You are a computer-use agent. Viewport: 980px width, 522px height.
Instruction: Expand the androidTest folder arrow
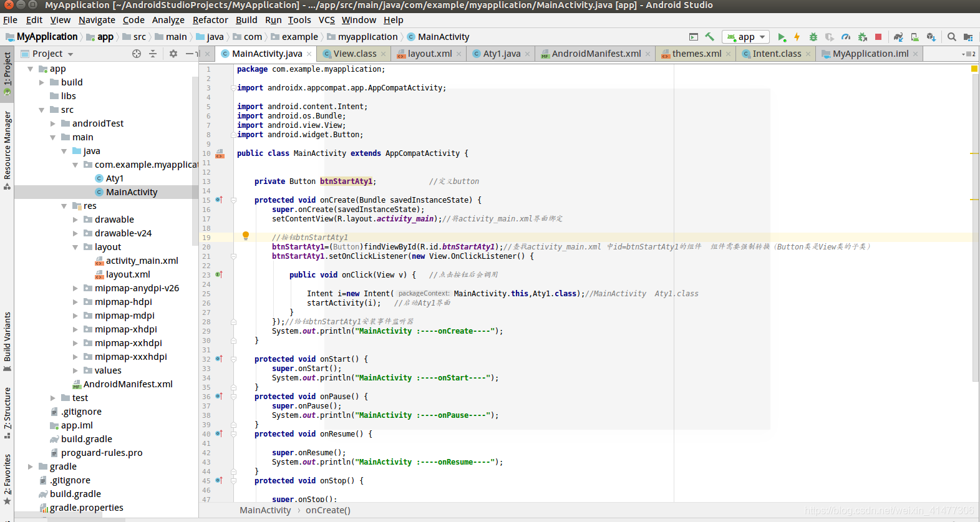[x=53, y=123]
